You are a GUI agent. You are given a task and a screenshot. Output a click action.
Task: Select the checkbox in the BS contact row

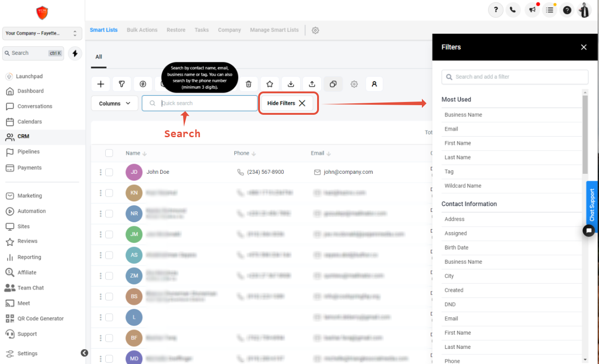pyautogui.click(x=109, y=296)
